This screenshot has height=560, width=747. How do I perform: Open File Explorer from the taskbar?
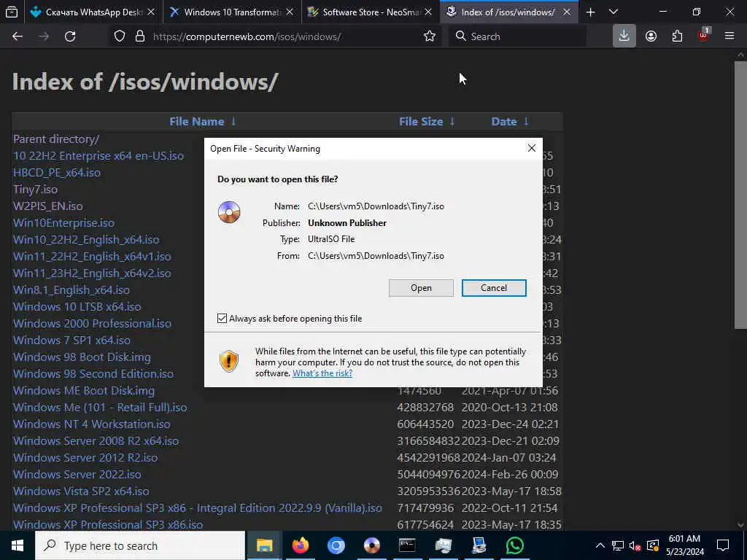tap(264, 545)
